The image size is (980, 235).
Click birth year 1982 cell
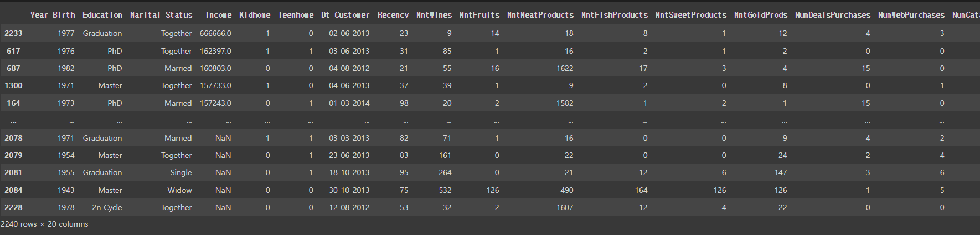pos(66,68)
